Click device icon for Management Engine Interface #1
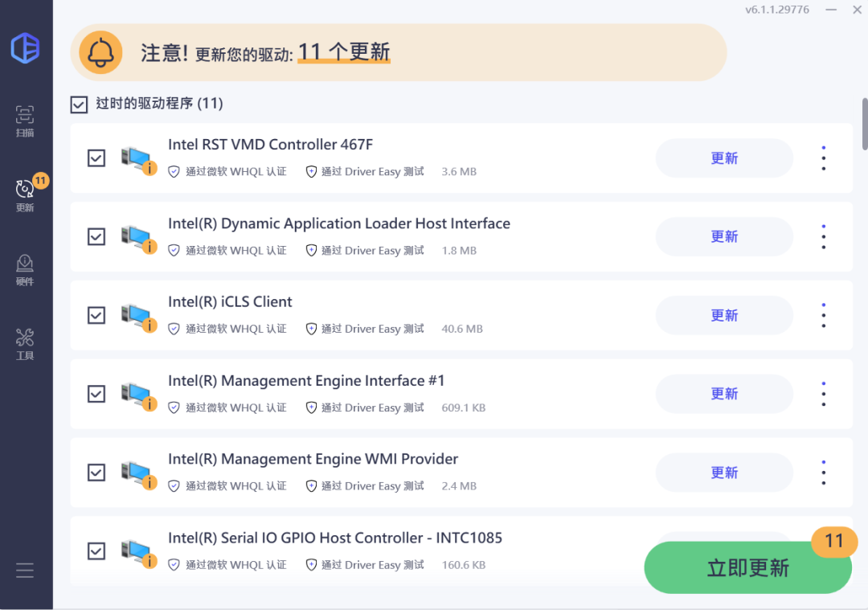The image size is (868, 610). 138,396
